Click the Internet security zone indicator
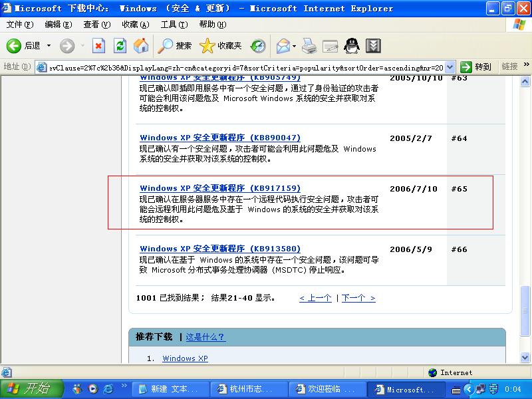532x399 pixels. pos(450,372)
